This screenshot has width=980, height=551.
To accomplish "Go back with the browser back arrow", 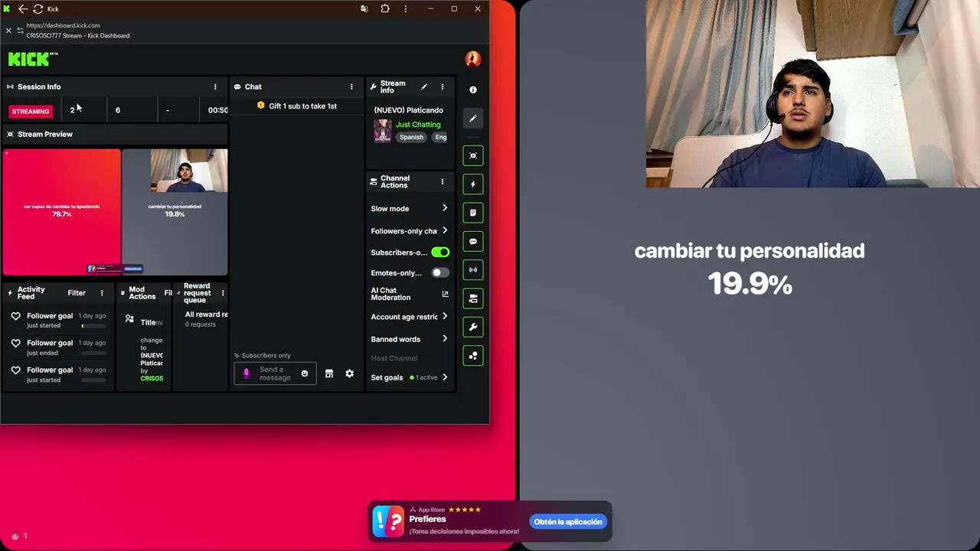I will point(23,9).
